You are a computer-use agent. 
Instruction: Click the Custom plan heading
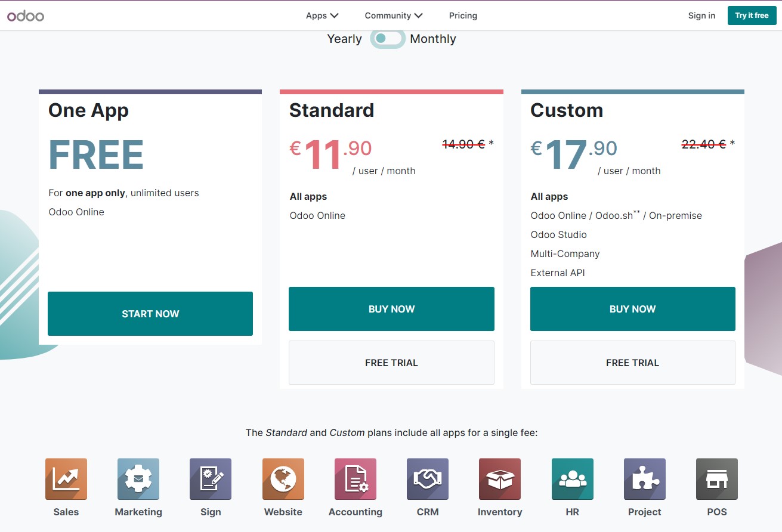click(567, 110)
